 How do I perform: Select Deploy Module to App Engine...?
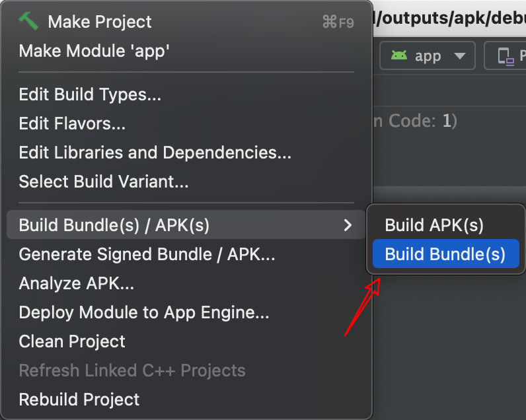coord(144,312)
